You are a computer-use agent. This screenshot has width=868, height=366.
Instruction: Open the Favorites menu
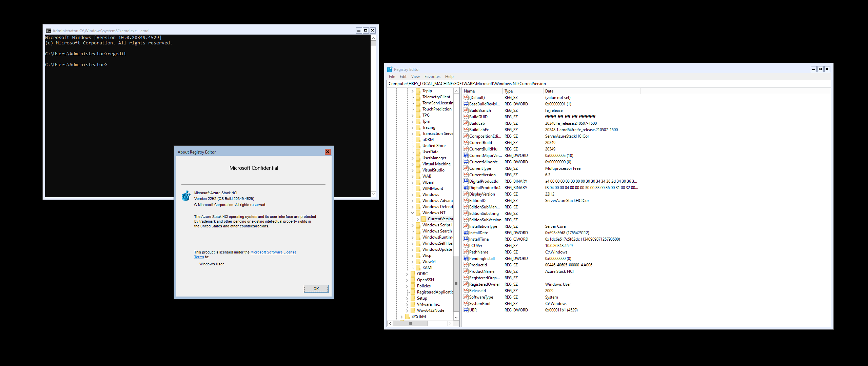(x=432, y=77)
